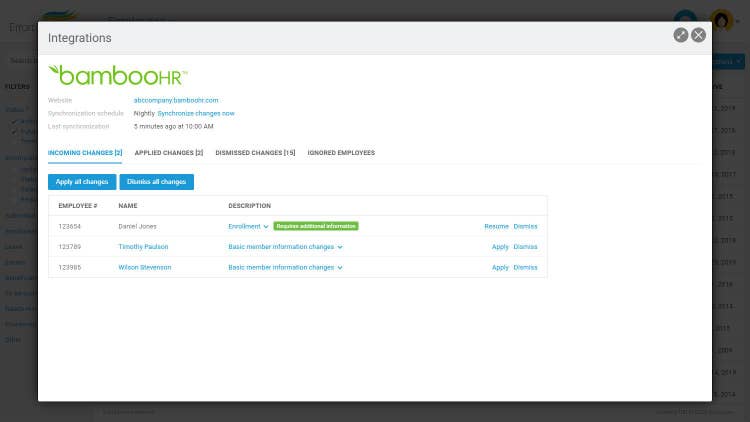Viewport: 750px width, 422px height.
Task: Apply the change for Wilson Stevenson
Action: [x=500, y=267]
